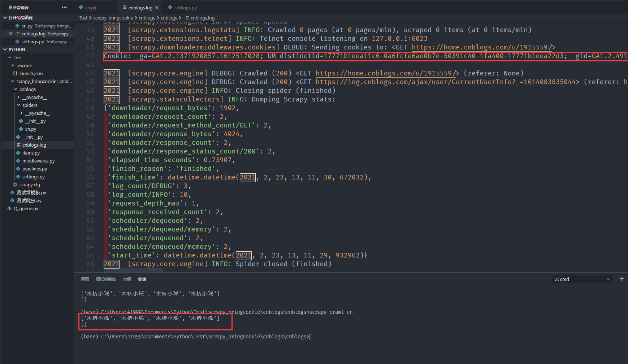628x364 pixels.
Task: Click the braces icon of launch.json
Action: coord(15,73)
